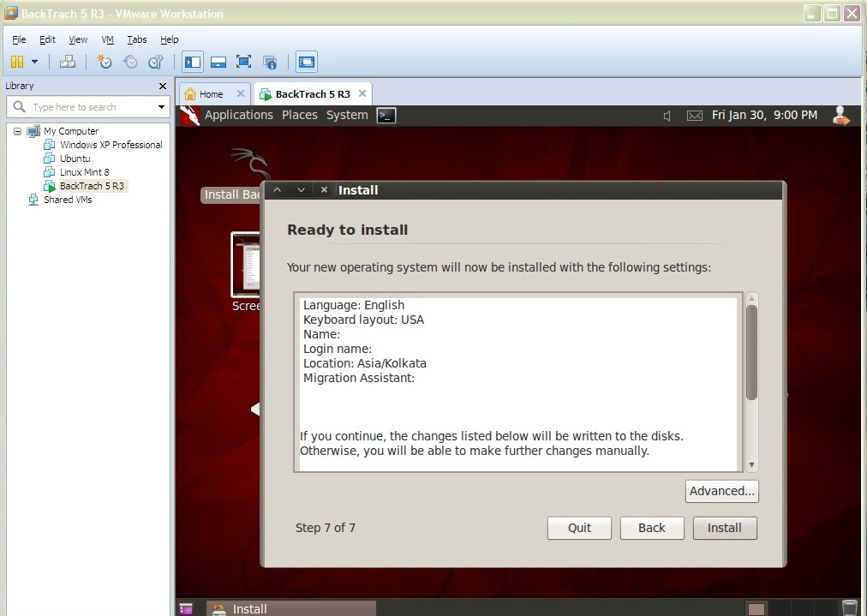
Task: Click the date and time clock
Action: (x=764, y=115)
